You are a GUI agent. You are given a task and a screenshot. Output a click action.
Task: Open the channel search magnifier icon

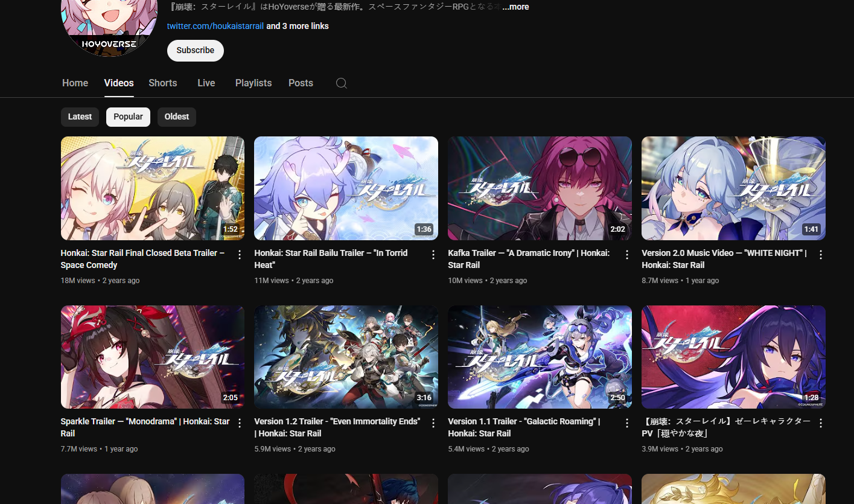[342, 83]
